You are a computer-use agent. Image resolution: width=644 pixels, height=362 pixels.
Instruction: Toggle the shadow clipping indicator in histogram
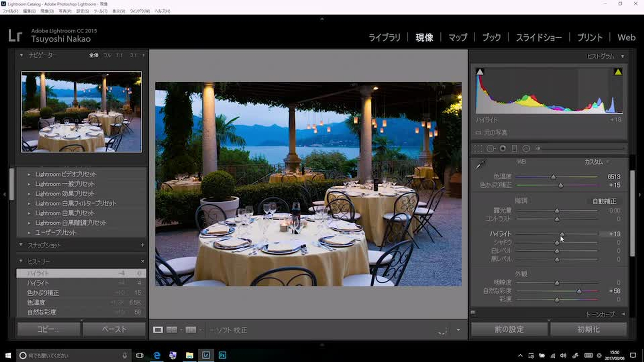pyautogui.click(x=480, y=72)
